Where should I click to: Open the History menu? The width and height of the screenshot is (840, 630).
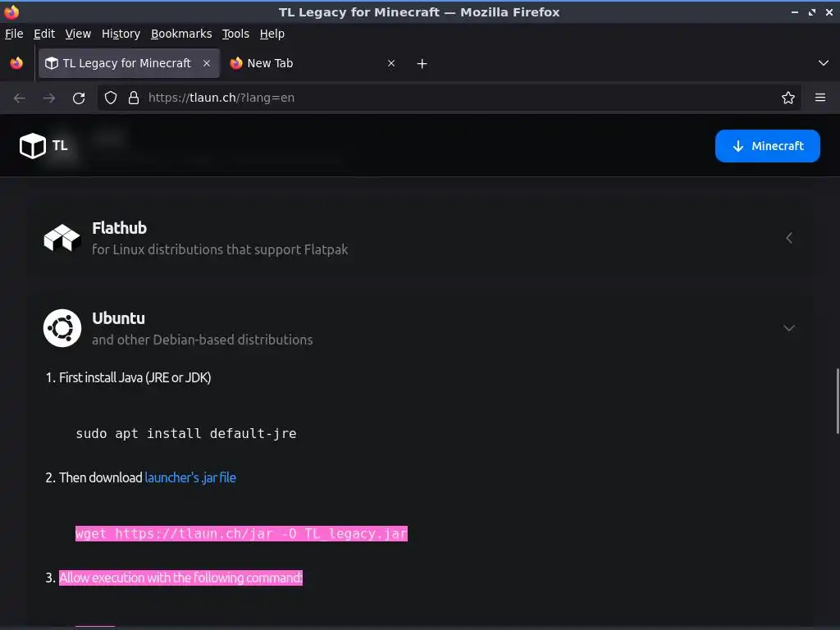tap(121, 34)
